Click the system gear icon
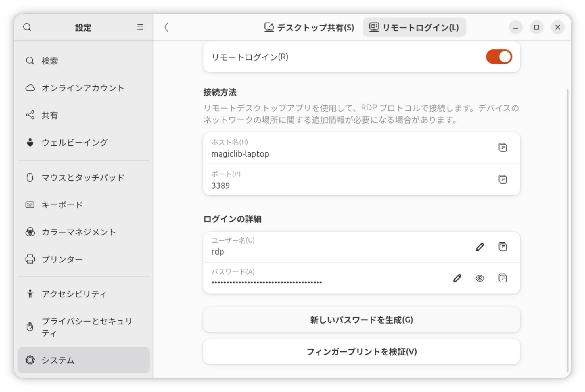Screen dimensions: 585x392 point(30,360)
